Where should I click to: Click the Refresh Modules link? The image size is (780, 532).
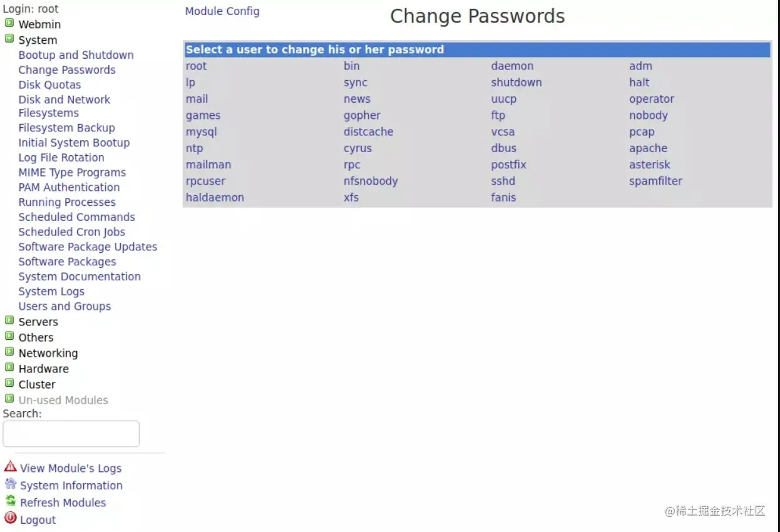pyautogui.click(x=63, y=503)
